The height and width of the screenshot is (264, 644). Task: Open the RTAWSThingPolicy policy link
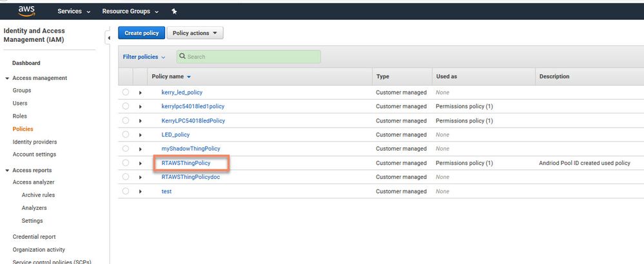186,164
